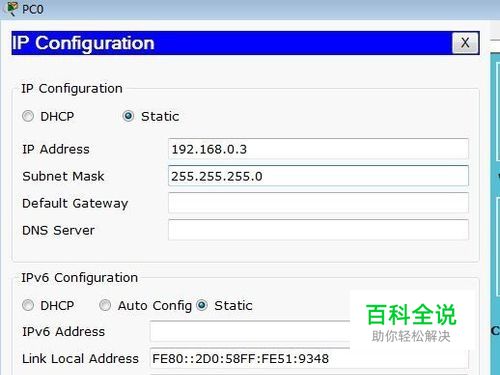The image size is (500, 375).
Task: Select the IPv6 DHCP radio button
Action: tap(28, 305)
